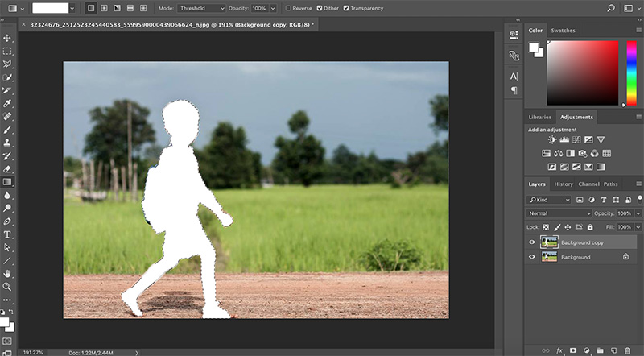Switch to the Channel tab

[589, 184]
